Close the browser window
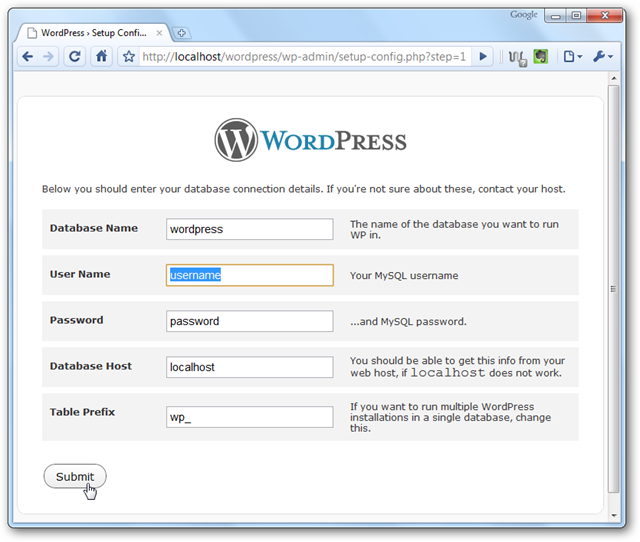This screenshot has width=640, height=542. 605,16
